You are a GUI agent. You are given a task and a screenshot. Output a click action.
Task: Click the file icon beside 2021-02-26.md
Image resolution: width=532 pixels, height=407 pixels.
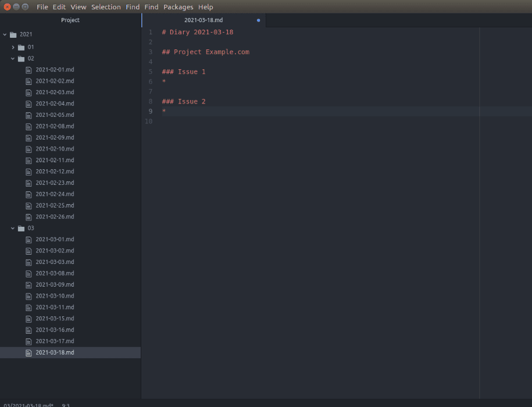(x=28, y=217)
